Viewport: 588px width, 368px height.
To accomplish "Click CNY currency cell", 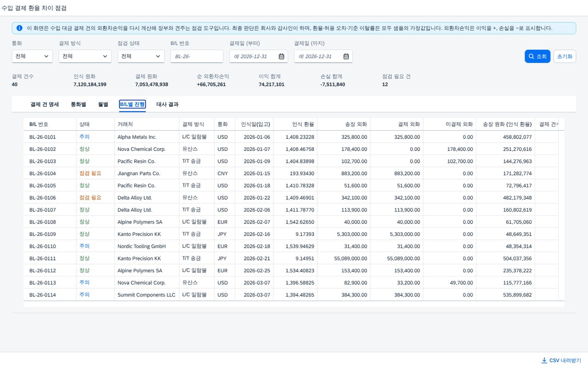I will point(223,173).
